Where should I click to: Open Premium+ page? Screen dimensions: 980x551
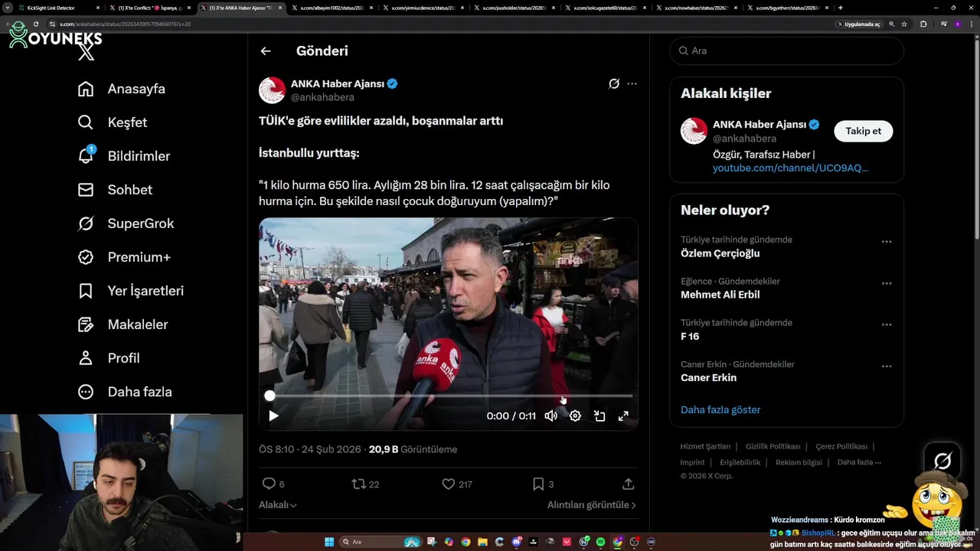point(123,257)
